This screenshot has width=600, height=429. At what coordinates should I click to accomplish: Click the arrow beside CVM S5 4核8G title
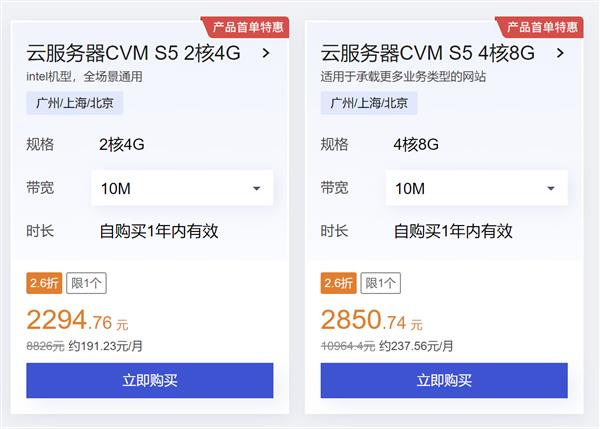tap(560, 54)
